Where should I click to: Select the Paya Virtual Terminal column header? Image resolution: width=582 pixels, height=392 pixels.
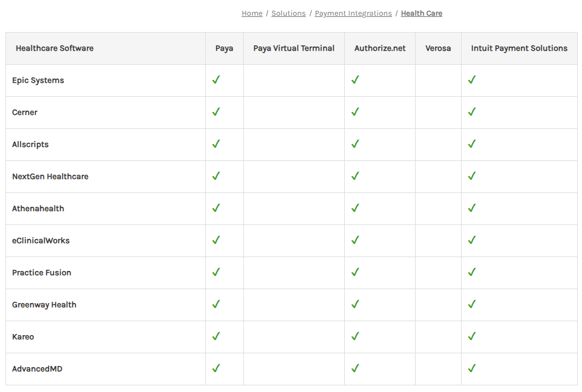point(294,48)
